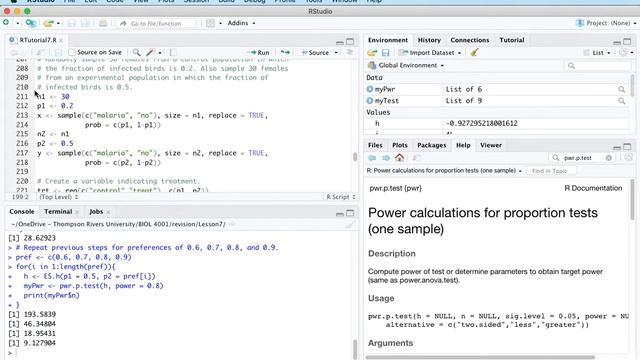Viewport: 640px width, 360px height.
Task: Click the Load workspace folder icon
Action: point(372,53)
